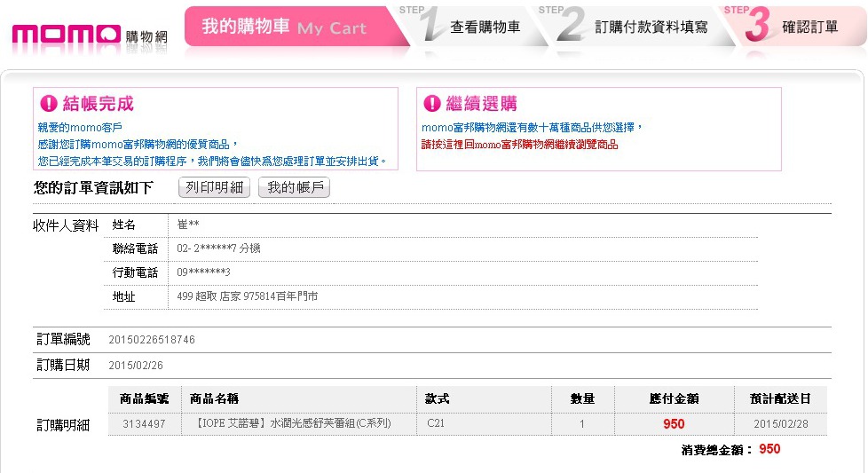868x473 pixels.
Task: Go to Step 1 查看購物車
Action: point(485,27)
